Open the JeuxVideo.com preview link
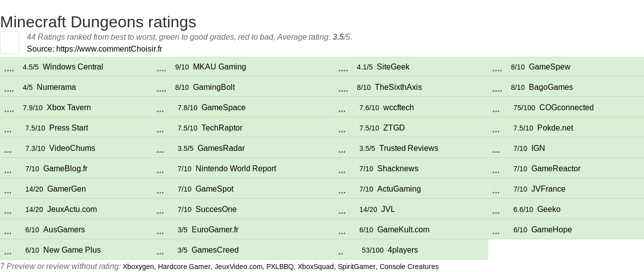Screen dimensions: 644x272 (x=239, y=267)
